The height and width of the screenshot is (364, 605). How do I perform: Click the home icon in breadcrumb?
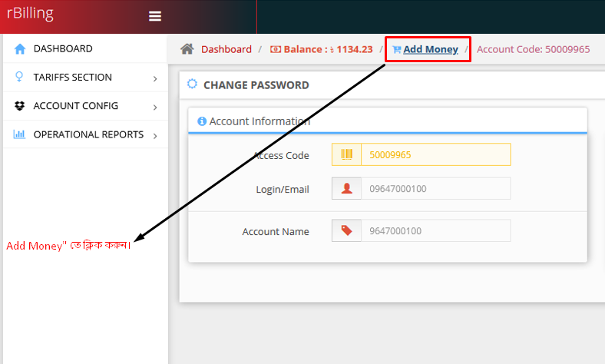click(187, 49)
